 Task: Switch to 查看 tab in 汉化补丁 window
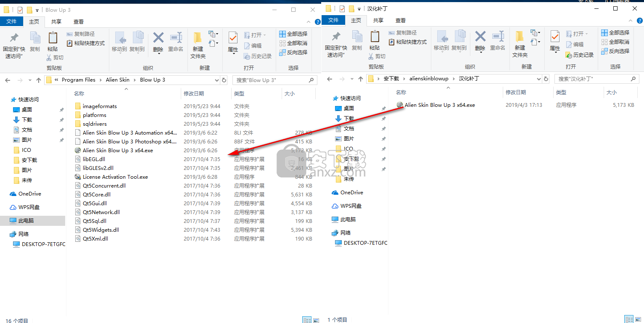[401, 20]
